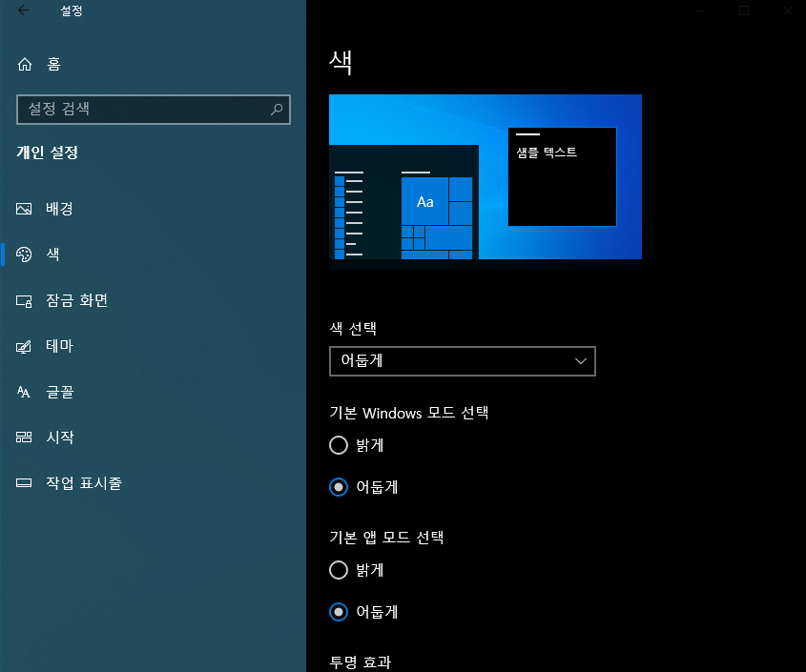806x672 pixels.
Task: Minimize the Settings window
Action: [700, 10]
